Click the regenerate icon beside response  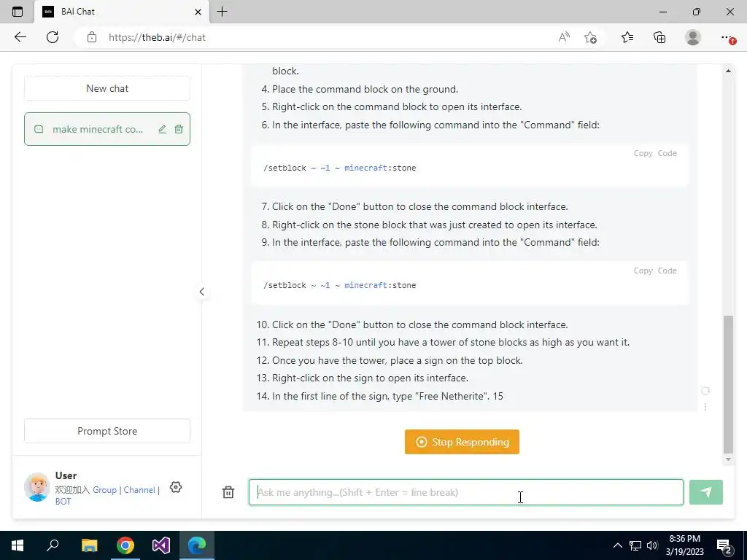pyautogui.click(x=705, y=391)
